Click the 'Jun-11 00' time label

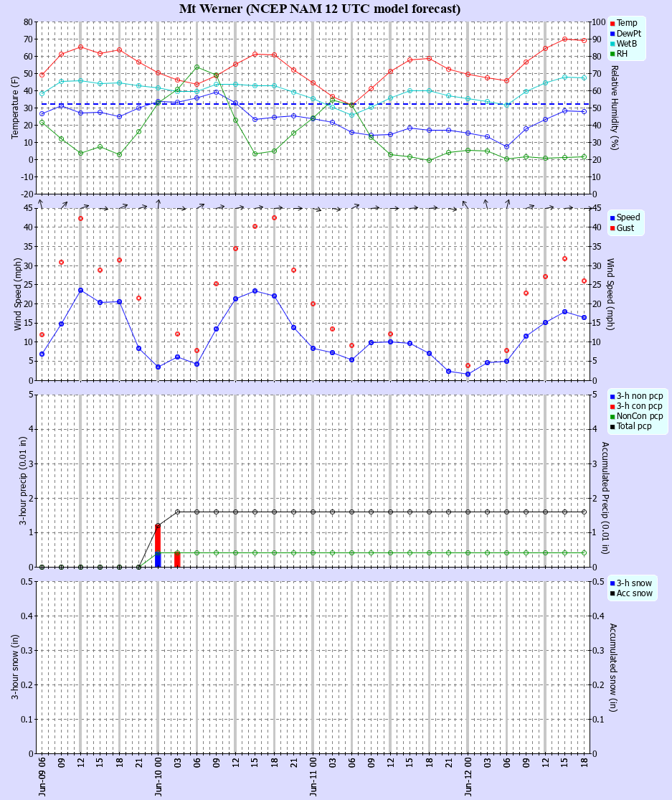click(x=313, y=776)
